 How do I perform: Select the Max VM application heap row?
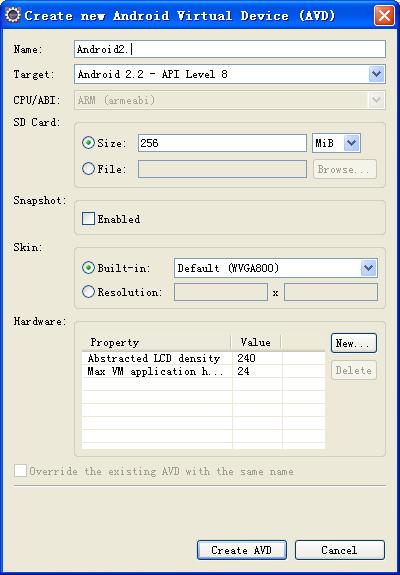click(x=203, y=371)
